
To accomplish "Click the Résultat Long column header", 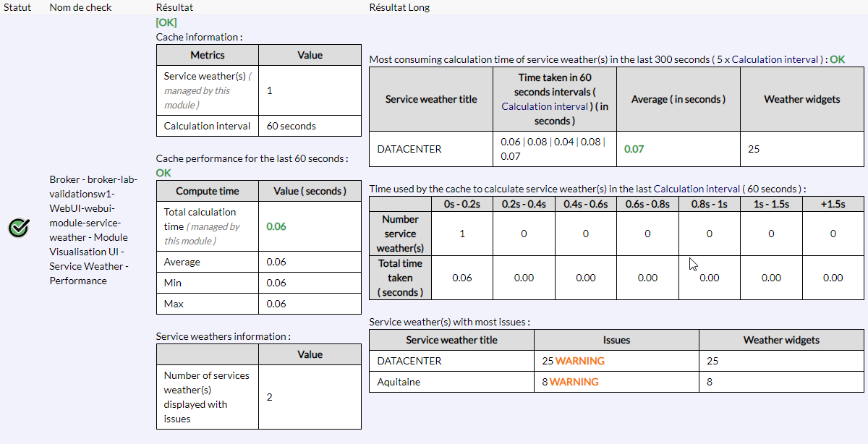I will tap(399, 7).
